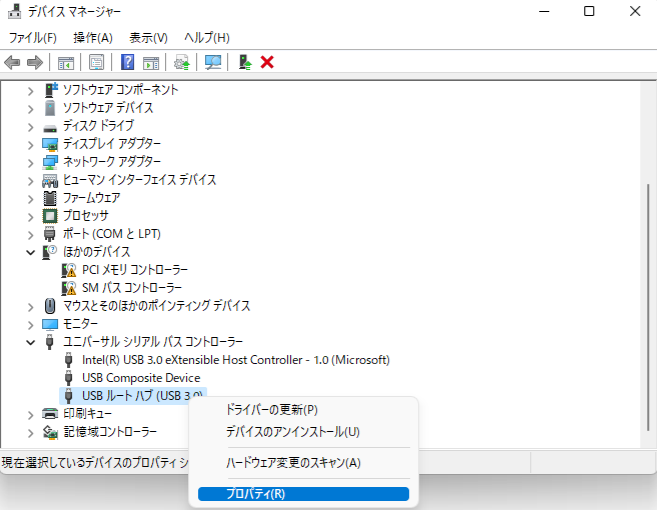Open the 操作(A) menu
The width and height of the screenshot is (657, 510).
click(x=93, y=38)
